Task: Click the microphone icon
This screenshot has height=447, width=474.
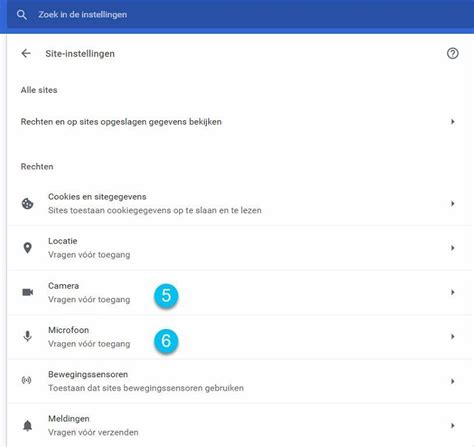Action: [27, 336]
